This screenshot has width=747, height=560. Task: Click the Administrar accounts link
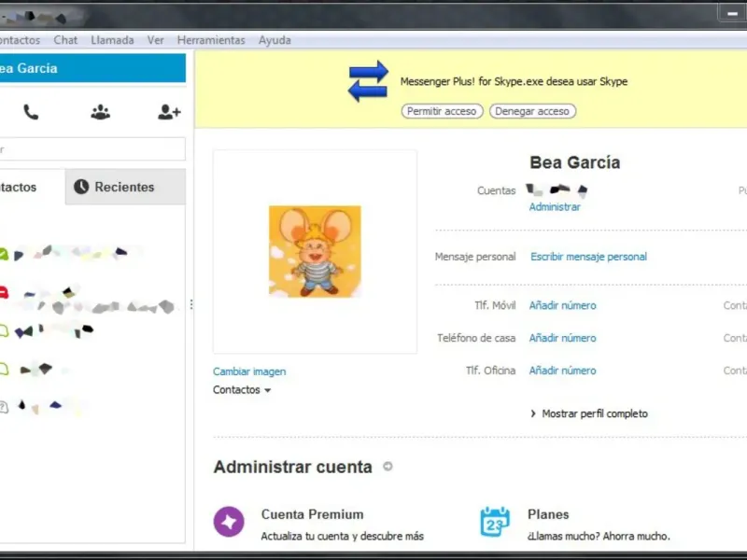click(x=555, y=206)
